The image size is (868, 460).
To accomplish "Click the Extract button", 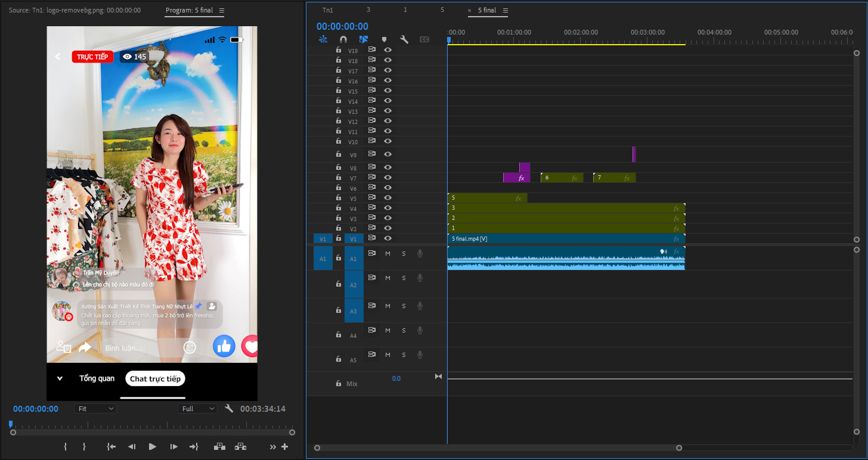I will (241, 446).
